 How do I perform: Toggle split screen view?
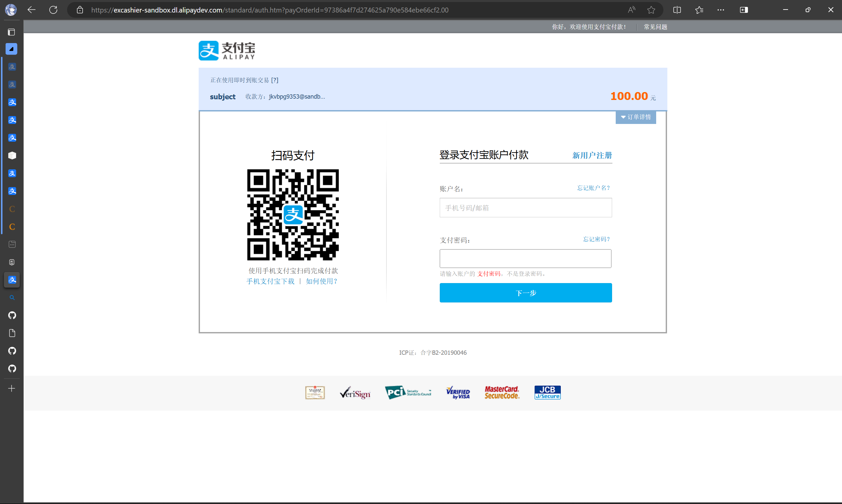point(677,10)
